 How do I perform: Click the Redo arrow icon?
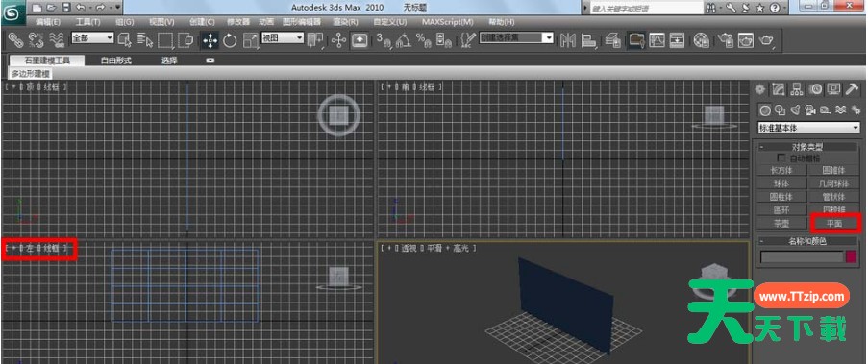100,8
